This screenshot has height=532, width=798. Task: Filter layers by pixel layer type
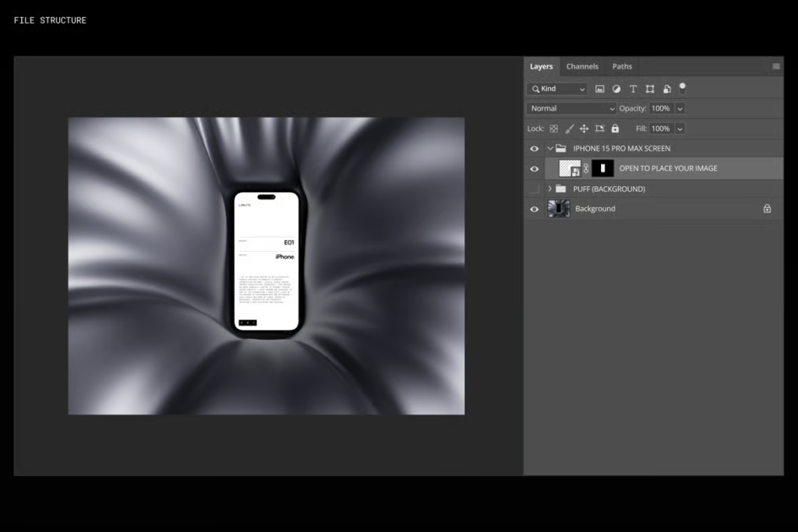click(x=600, y=89)
